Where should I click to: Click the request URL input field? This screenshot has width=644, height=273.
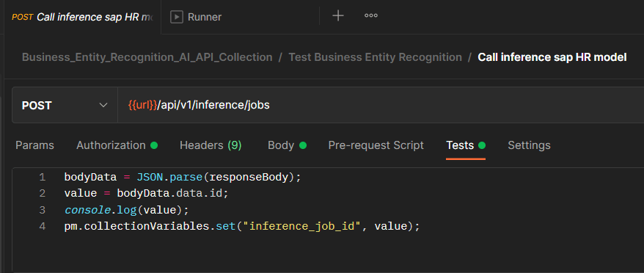(381, 105)
